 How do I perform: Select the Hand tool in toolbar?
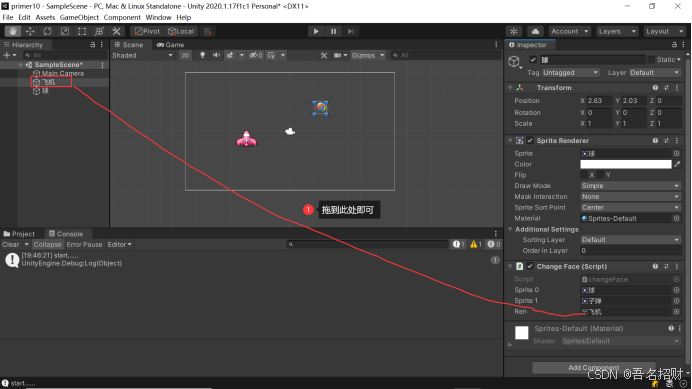click(13, 31)
